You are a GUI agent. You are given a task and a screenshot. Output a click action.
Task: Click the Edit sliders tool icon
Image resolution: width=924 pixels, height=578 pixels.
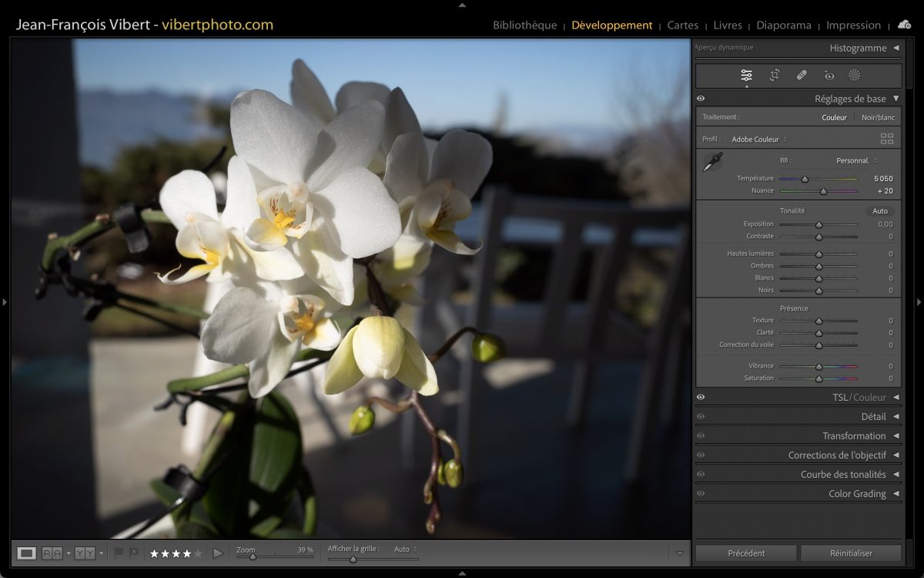746,75
